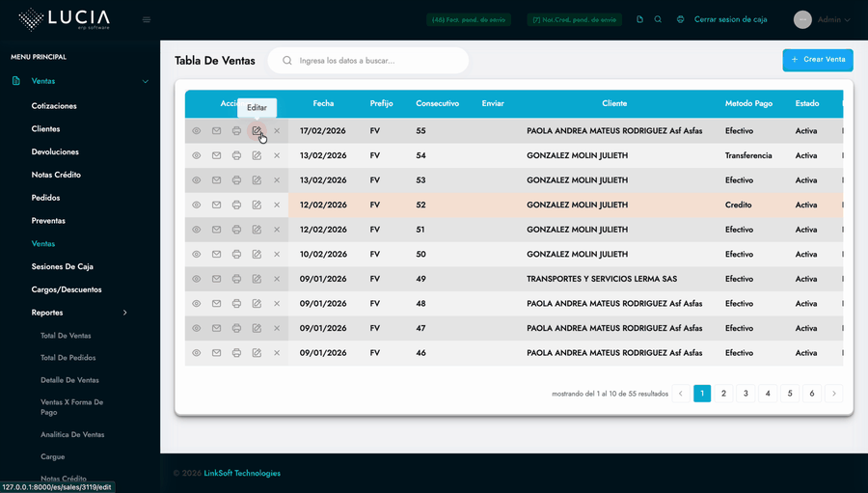Click the search magnifier icon in top bar
The width and height of the screenshot is (868, 493).
tap(658, 19)
